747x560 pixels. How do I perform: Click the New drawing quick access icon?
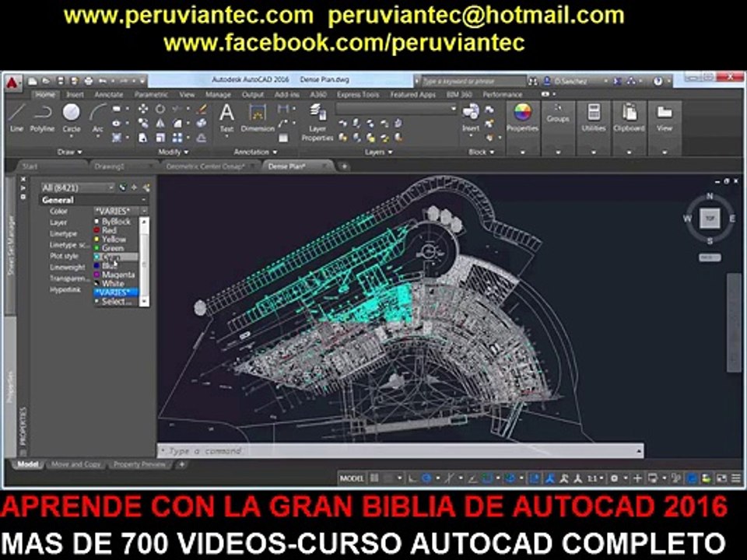tap(33, 81)
